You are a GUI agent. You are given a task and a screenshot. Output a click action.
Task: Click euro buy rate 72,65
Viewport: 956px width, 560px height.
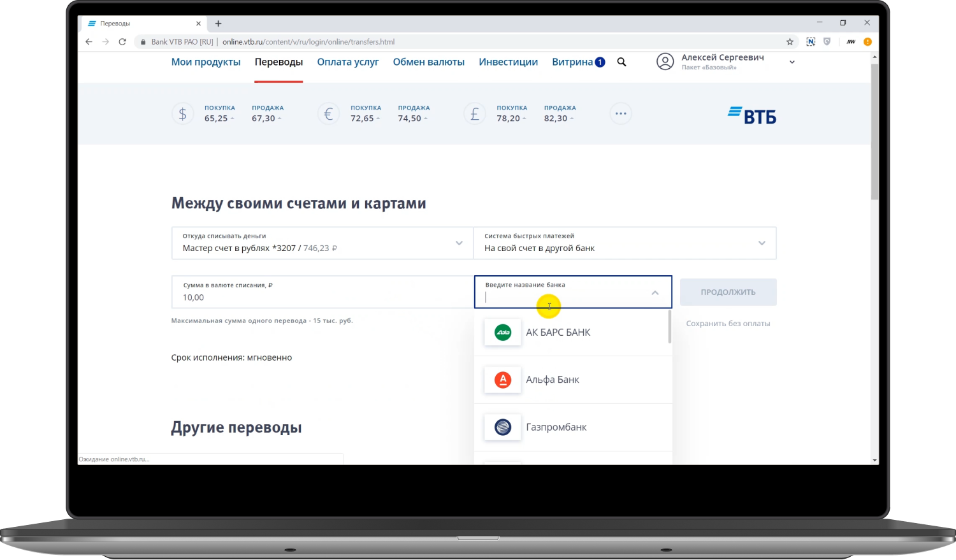(362, 118)
